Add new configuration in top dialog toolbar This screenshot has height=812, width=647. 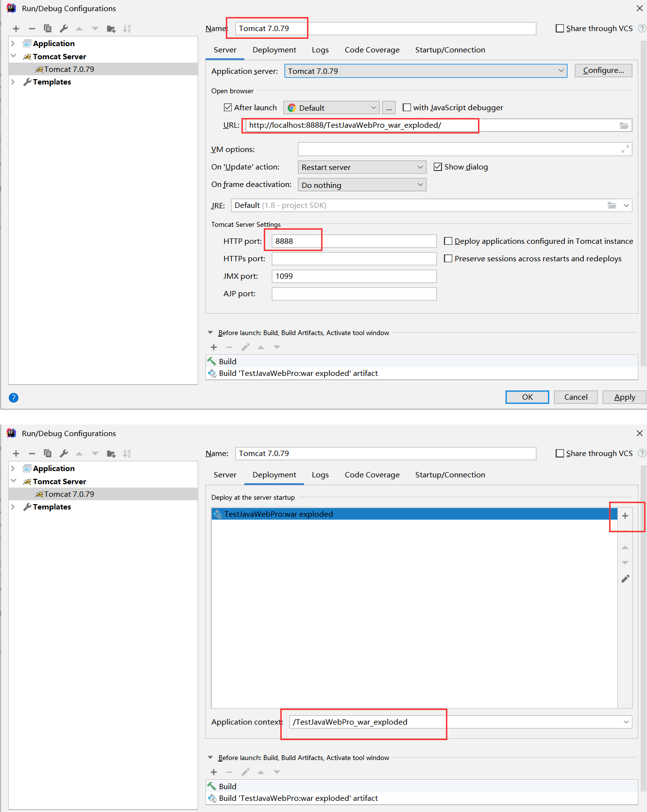coord(16,29)
